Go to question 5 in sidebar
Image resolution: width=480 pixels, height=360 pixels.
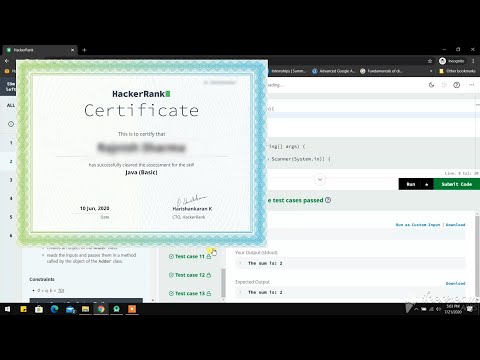click(x=11, y=217)
